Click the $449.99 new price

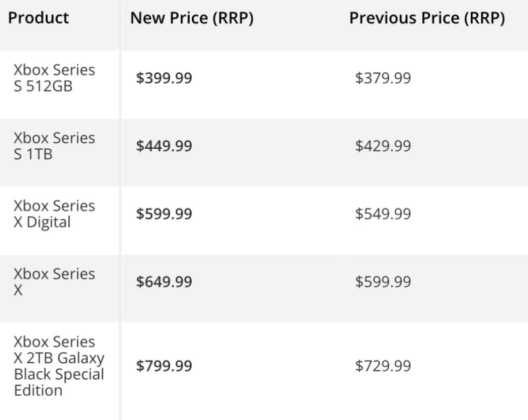164,146
